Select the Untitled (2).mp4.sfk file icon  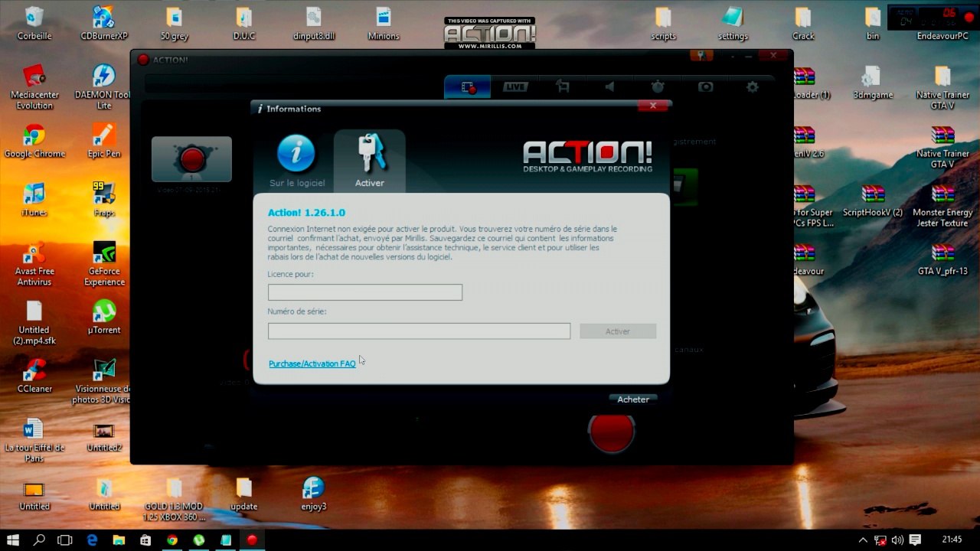coord(34,323)
